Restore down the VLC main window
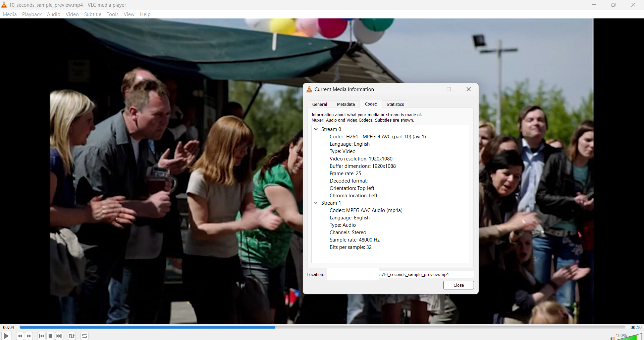The width and height of the screenshot is (644, 340). pos(613,5)
